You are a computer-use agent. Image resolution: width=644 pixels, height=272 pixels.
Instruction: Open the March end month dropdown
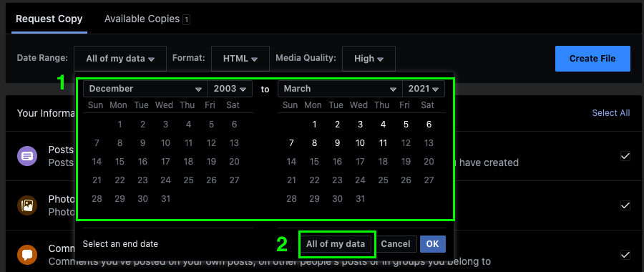340,89
